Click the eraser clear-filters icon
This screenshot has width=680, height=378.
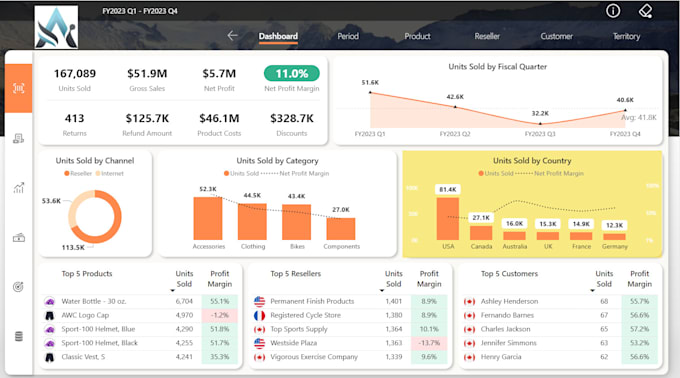(645, 11)
